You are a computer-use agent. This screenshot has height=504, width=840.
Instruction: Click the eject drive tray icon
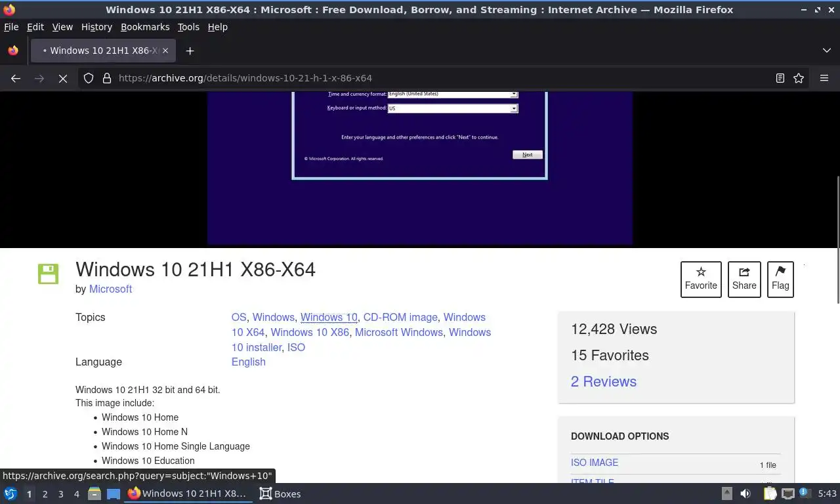point(727,493)
